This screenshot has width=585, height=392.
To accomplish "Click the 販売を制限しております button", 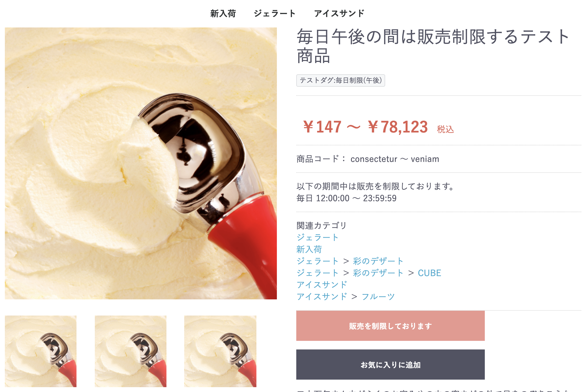I will coord(391,326).
